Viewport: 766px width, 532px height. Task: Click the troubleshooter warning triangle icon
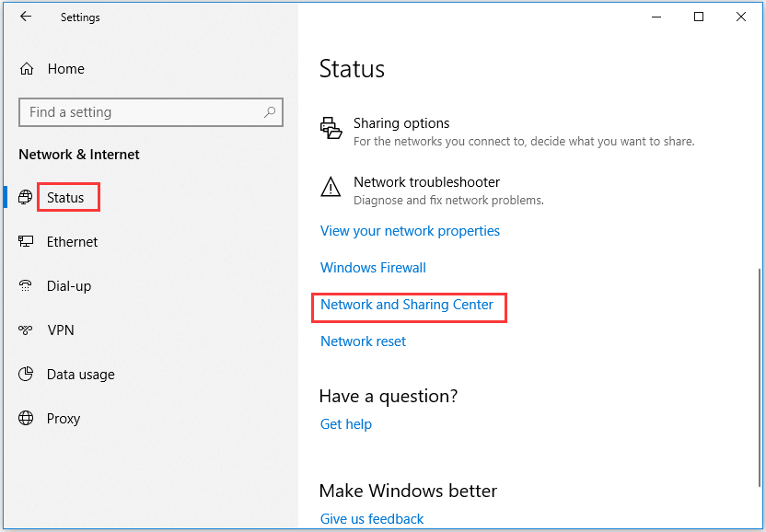[331, 187]
